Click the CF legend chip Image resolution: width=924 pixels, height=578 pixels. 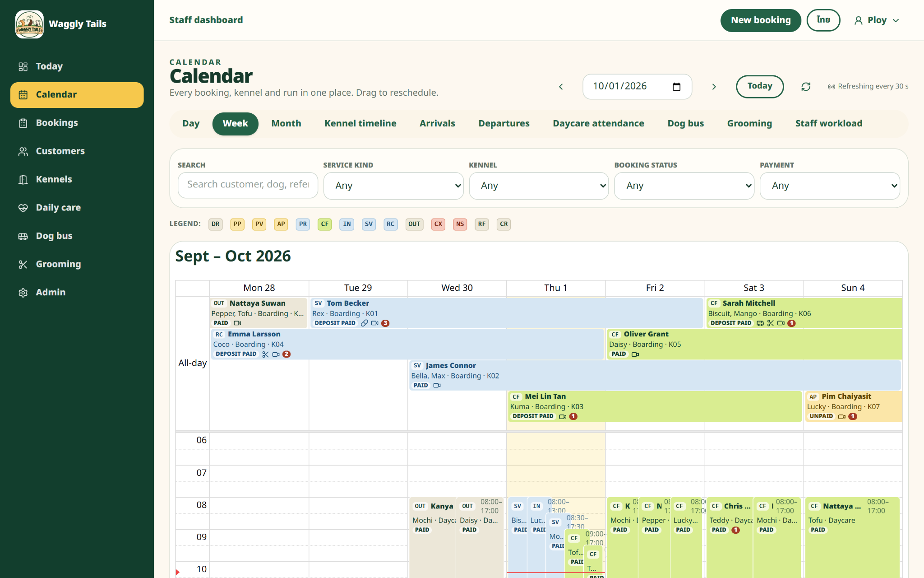coord(324,224)
